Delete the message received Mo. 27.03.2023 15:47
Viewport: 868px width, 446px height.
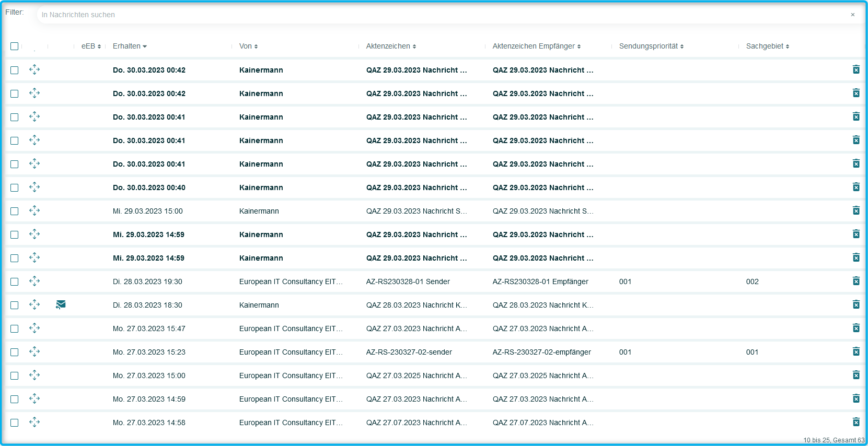(856, 328)
